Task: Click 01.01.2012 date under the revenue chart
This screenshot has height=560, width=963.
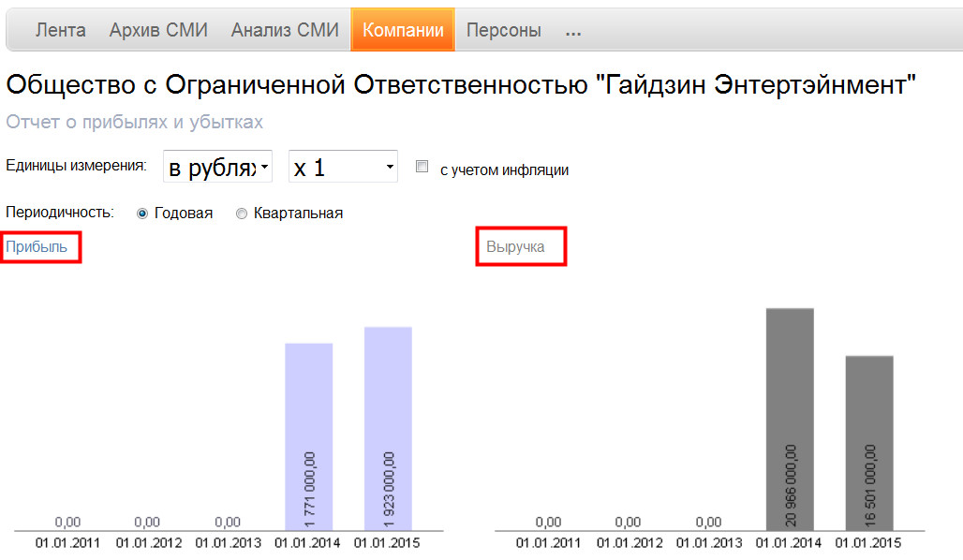Action: click(630, 543)
